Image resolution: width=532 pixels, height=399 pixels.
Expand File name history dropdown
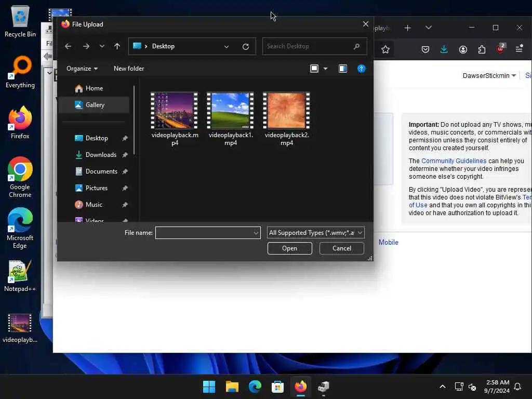pos(256,233)
